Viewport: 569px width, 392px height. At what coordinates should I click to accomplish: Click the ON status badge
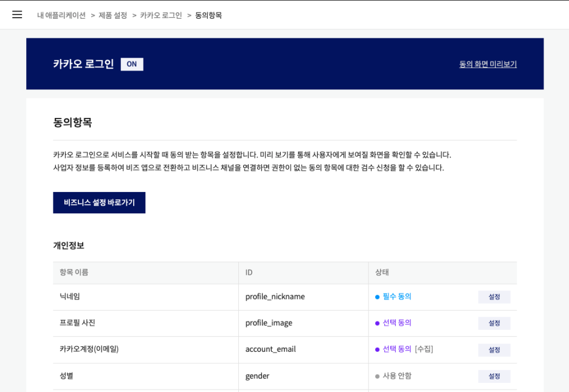coord(132,64)
